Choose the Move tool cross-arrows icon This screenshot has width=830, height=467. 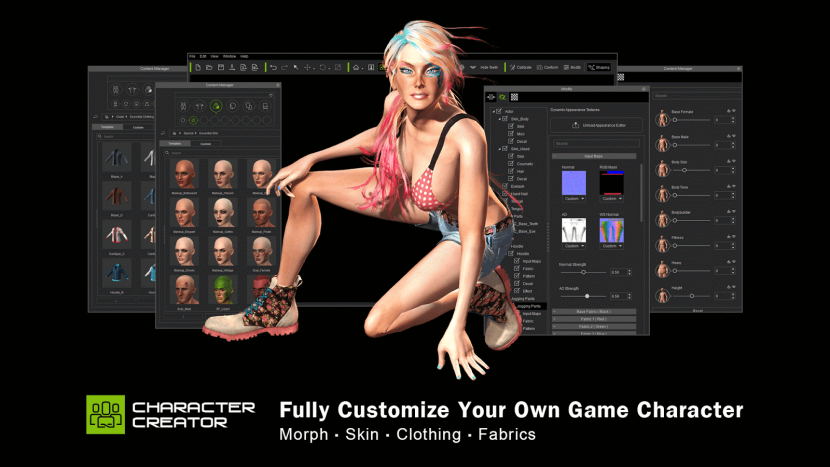(309, 67)
